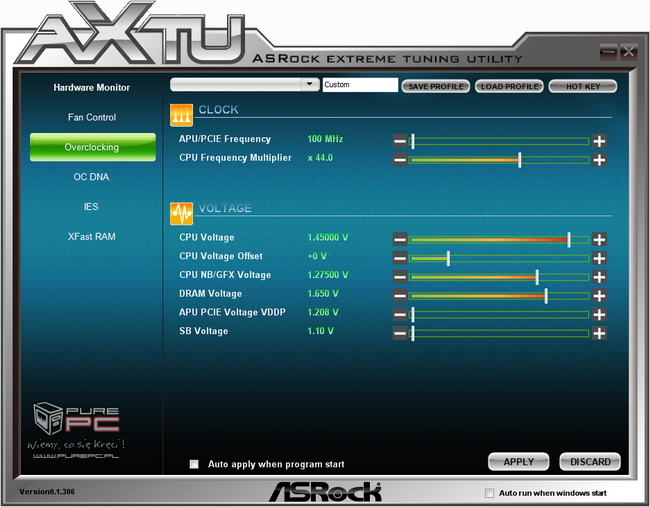Close the AXTU utility window
This screenshot has width=650, height=507.
point(628,52)
